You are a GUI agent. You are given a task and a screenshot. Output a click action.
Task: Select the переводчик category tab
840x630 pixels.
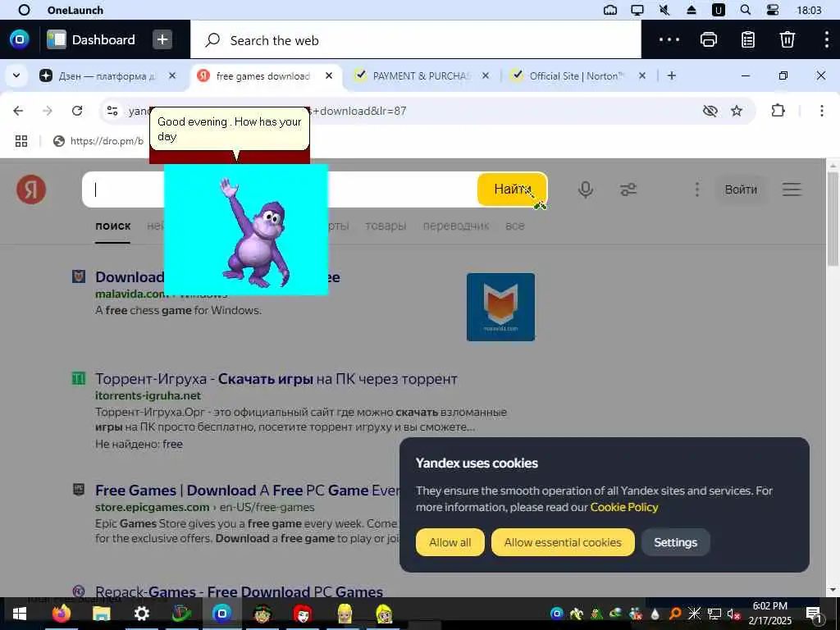(x=456, y=226)
